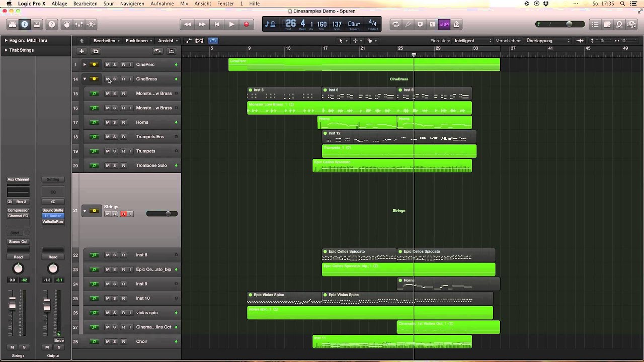Click the duplicate track icon
Screen dimensions: 644x362
pos(96,51)
